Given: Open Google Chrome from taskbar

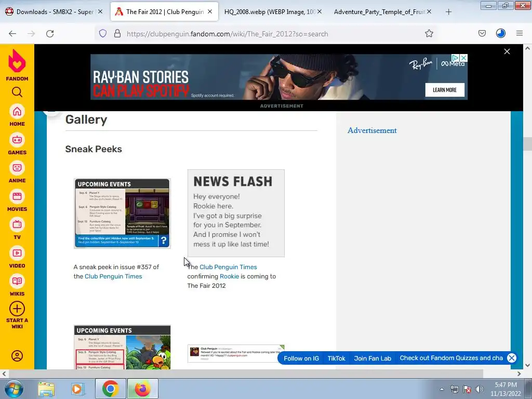Looking at the screenshot, I should tap(110, 389).
